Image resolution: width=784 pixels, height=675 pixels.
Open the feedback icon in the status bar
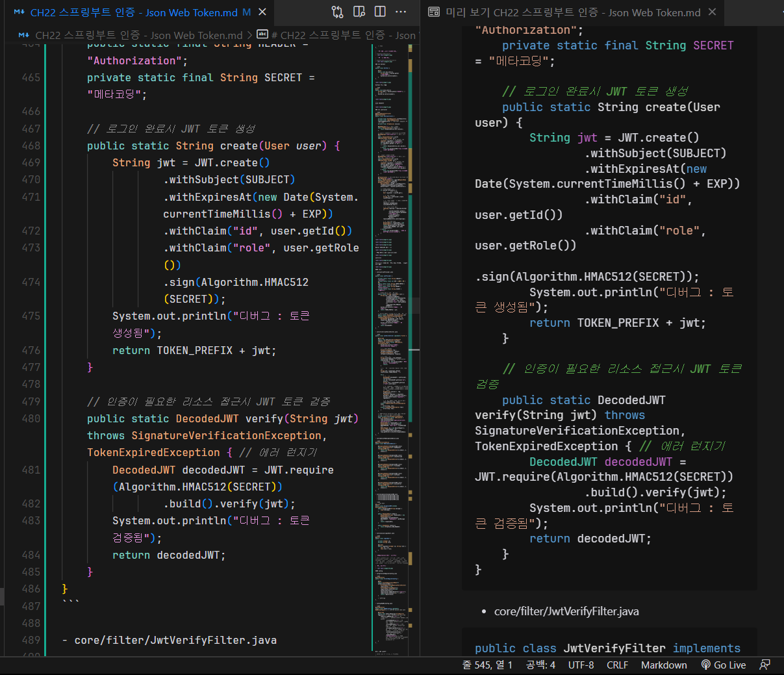[765, 665]
